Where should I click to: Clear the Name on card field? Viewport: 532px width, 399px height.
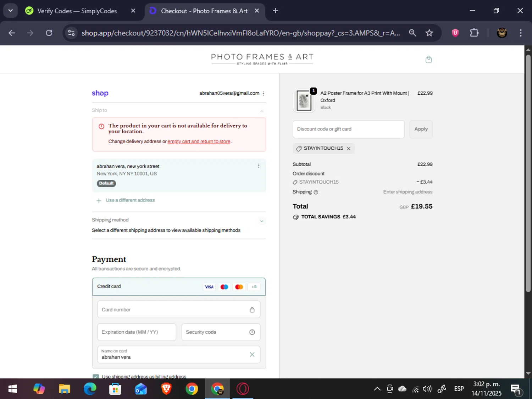(x=252, y=354)
